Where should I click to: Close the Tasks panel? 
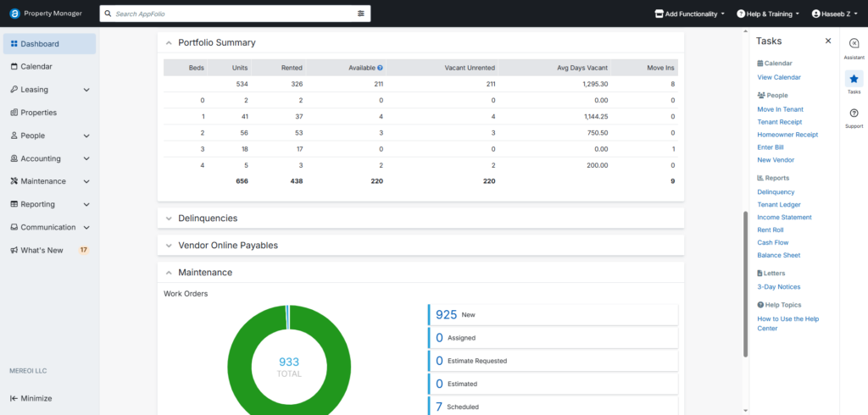tap(828, 41)
